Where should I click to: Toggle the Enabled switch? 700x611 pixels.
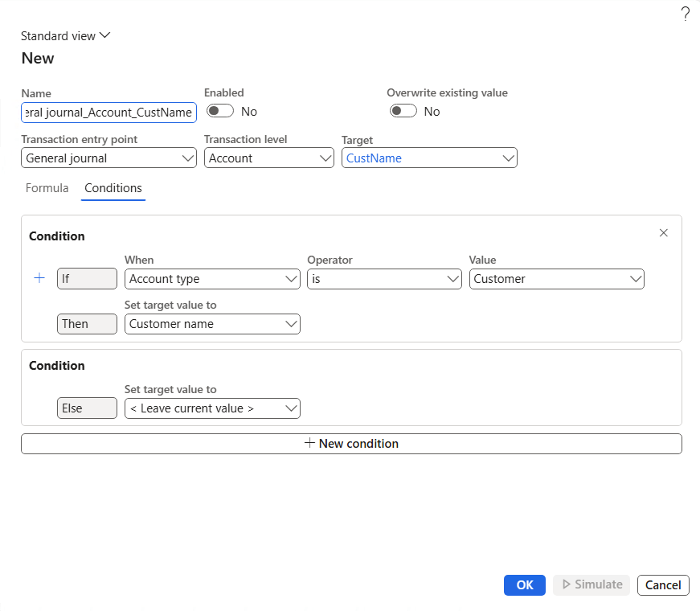coord(220,111)
